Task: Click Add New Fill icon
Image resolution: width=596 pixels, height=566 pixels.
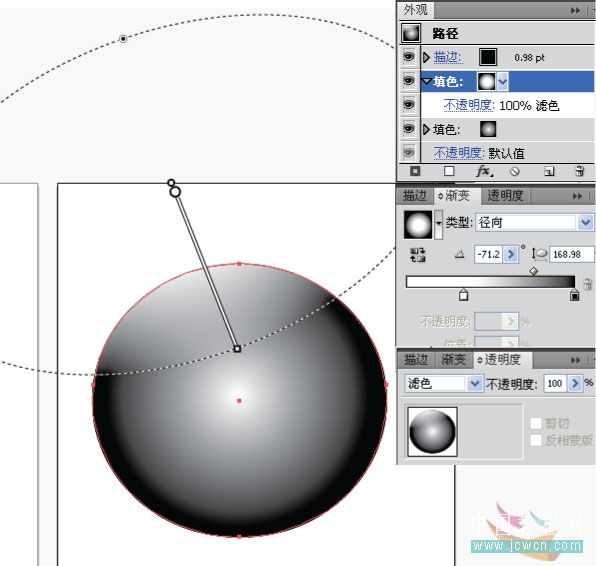Action: (449, 171)
